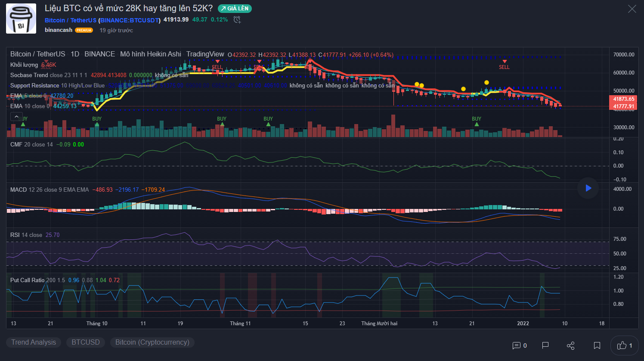The width and height of the screenshot is (644, 361).
Task: Open comments via the speech bubble with 0
Action: click(x=520, y=345)
